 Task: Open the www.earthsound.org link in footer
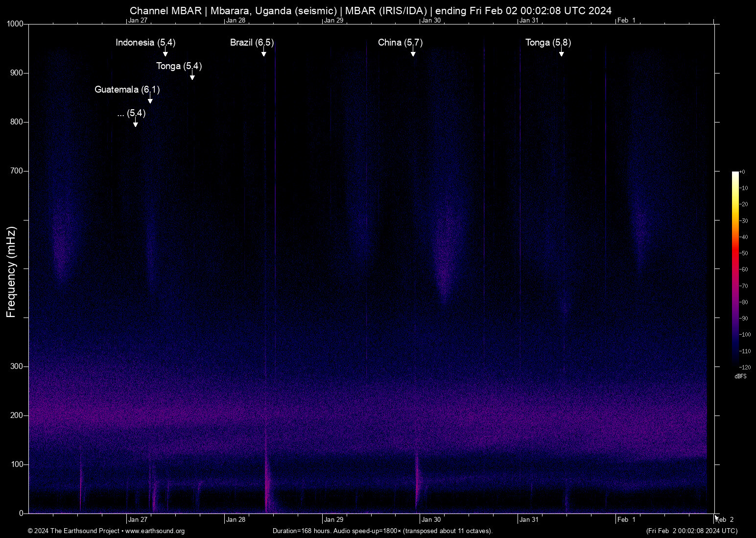click(155, 531)
